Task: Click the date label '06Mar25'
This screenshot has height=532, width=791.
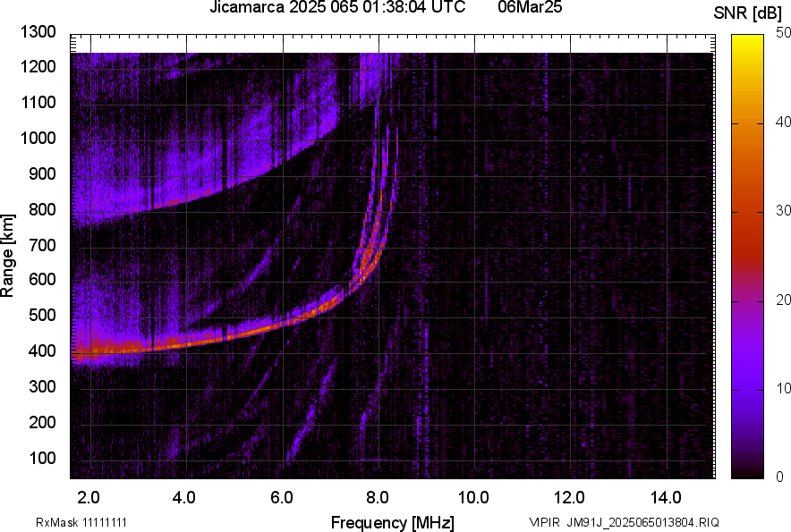Action: click(530, 7)
